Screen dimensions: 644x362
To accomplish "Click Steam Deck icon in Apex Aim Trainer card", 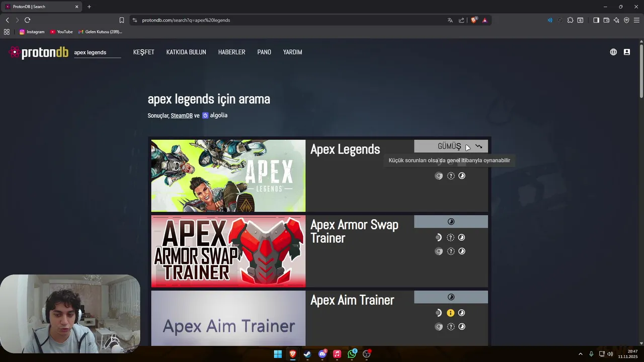I will click(x=438, y=313).
